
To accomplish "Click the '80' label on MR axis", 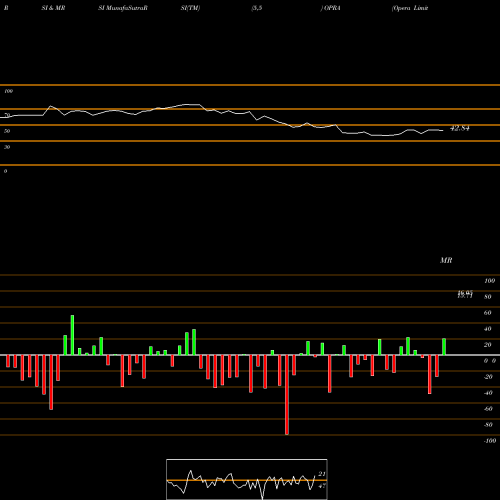I will [488, 297].
